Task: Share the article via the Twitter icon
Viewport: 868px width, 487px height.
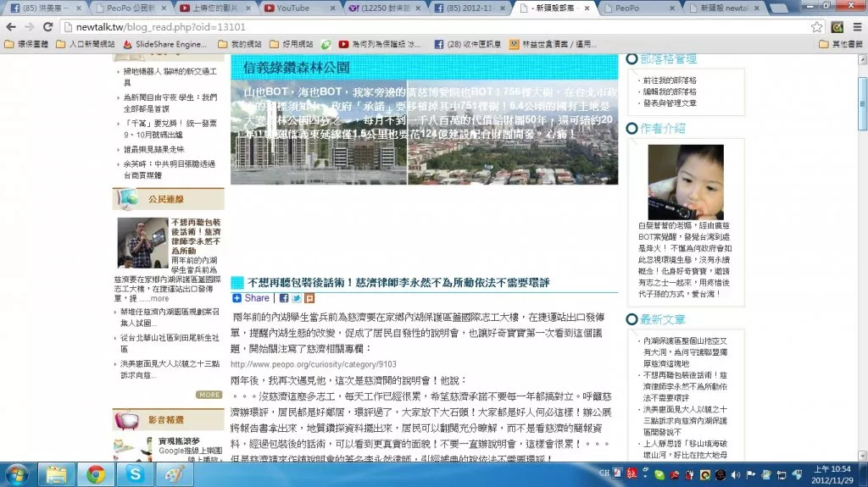Action: click(297, 298)
